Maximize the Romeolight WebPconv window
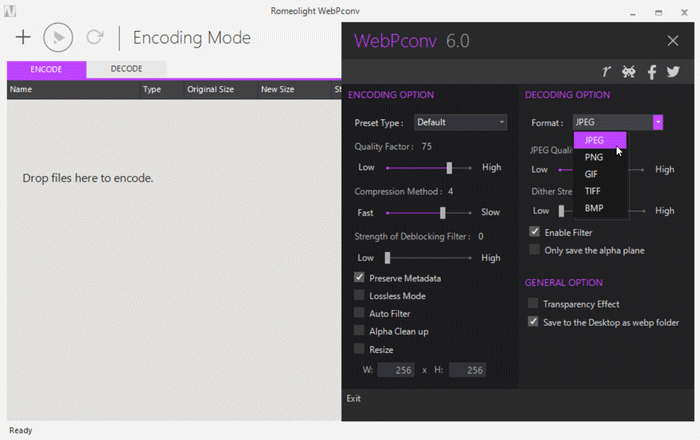This screenshot has height=440, width=700. click(x=658, y=12)
